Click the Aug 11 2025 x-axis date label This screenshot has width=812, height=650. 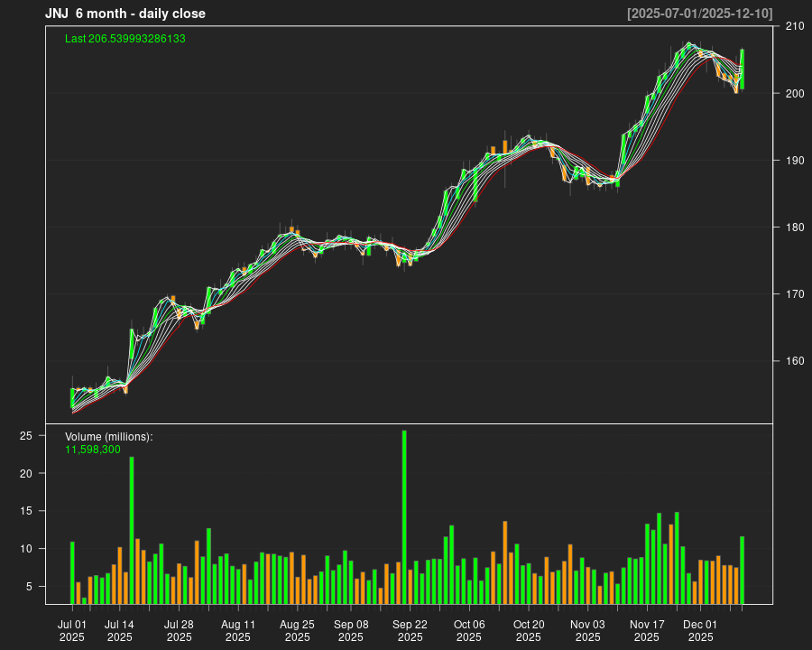click(x=238, y=630)
